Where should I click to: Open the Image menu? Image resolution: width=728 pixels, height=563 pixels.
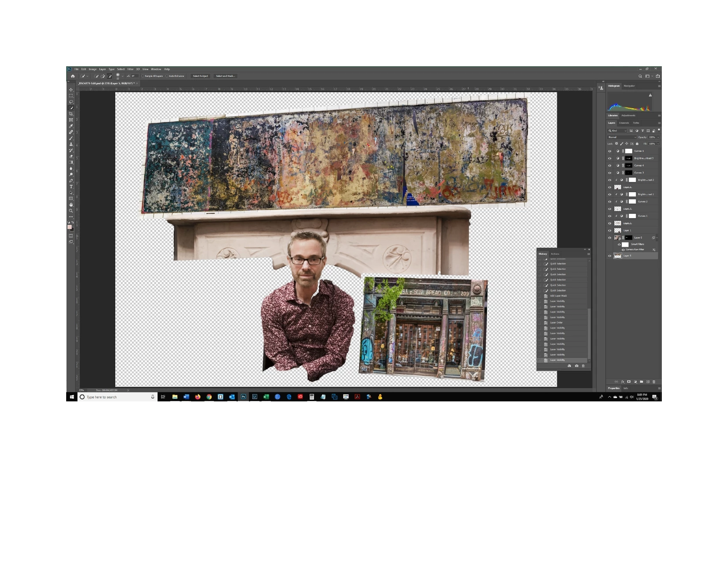(x=93, y=69)
